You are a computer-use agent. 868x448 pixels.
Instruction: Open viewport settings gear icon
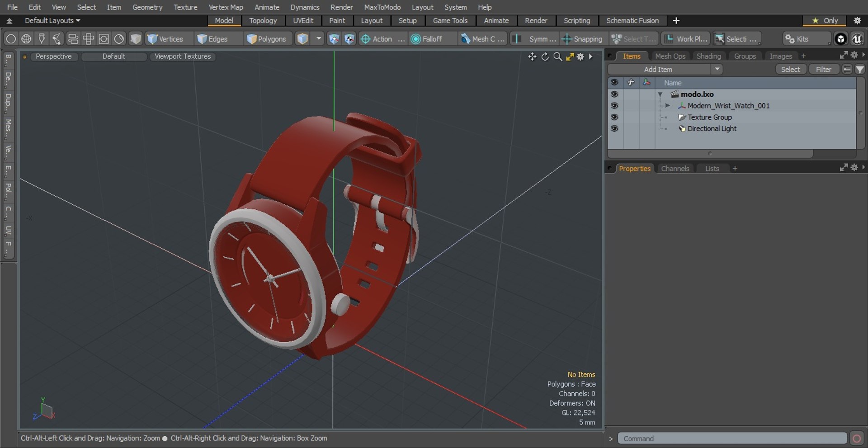pyautogui.click(x=580, y=57)
